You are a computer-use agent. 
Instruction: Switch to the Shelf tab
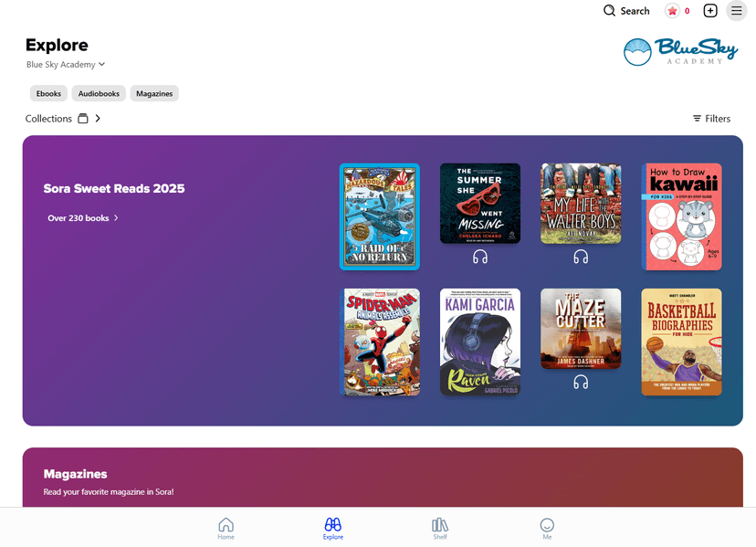440,528
